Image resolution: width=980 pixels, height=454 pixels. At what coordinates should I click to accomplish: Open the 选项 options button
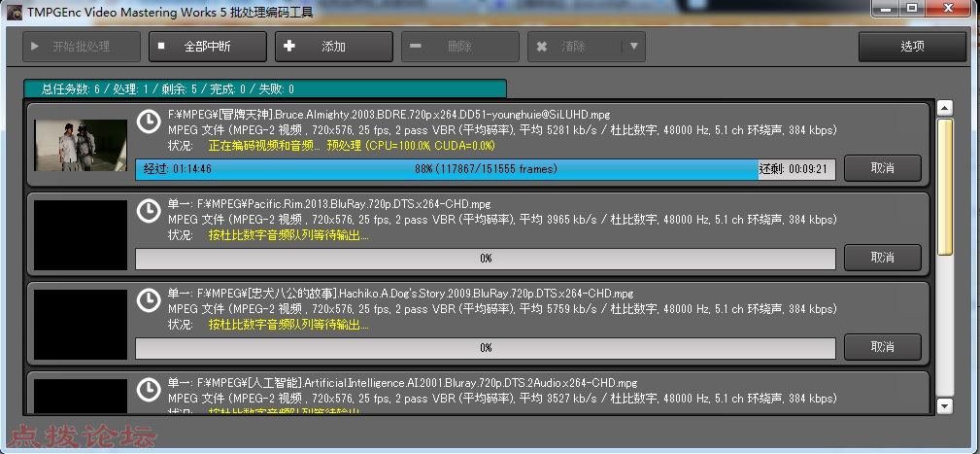tap(913, 47)
